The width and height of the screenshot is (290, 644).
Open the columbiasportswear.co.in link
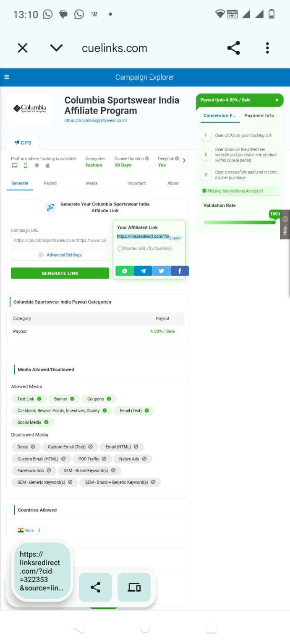coord(96,121)
